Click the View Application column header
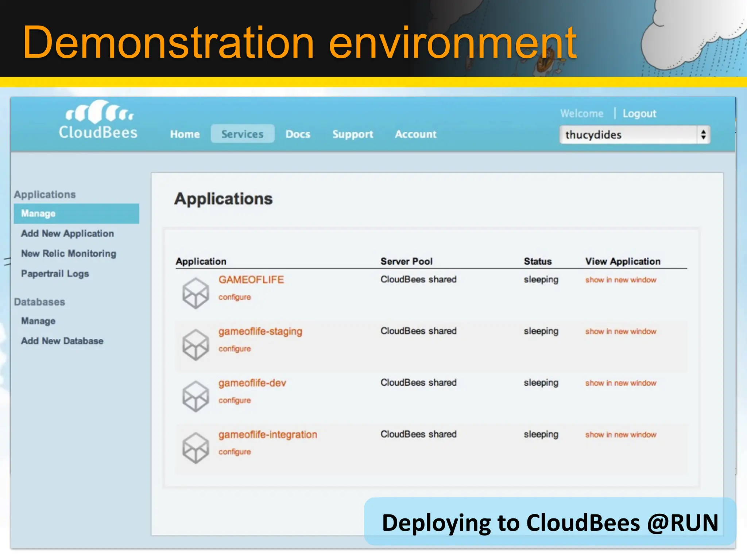747x560 pixels. [x=623, y=261]
